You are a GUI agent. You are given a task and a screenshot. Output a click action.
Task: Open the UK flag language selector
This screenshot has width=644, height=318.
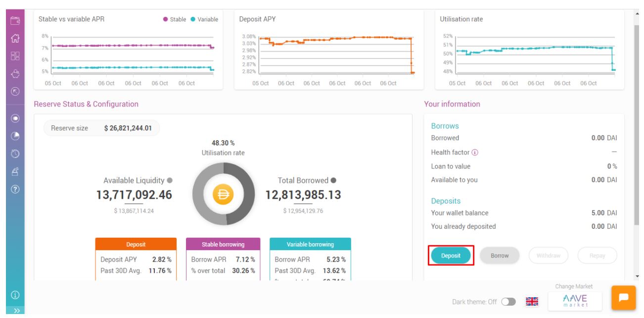(532, 302)
